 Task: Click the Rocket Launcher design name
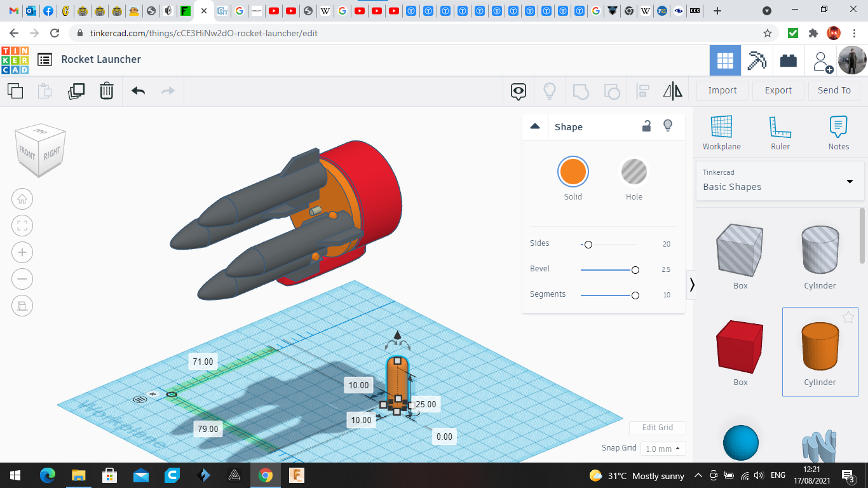pos(101,59)
